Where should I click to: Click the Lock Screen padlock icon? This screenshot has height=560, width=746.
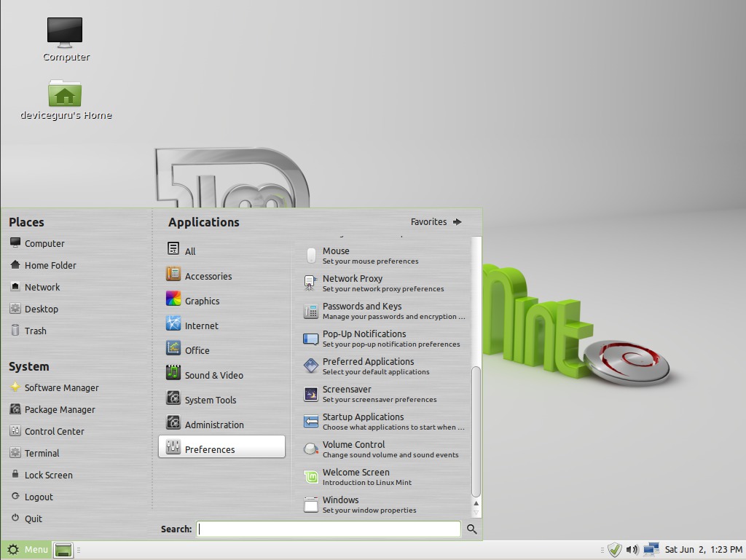coord(15,474)
